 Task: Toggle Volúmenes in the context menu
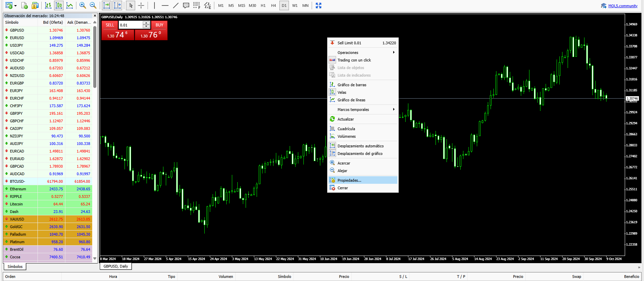(363, 136)
